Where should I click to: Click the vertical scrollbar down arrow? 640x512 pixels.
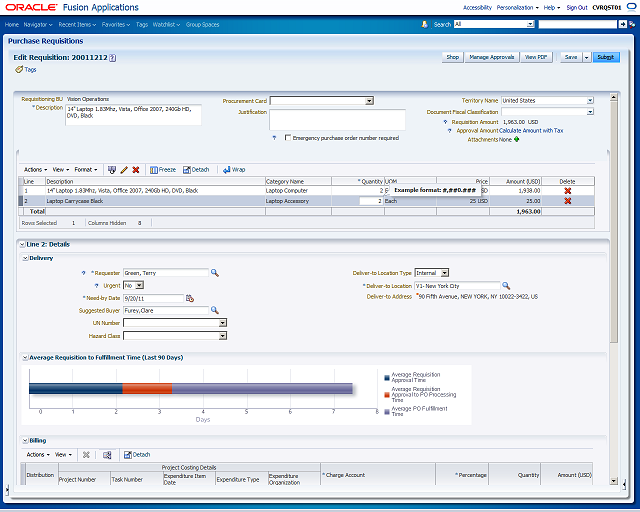(613, 481)
